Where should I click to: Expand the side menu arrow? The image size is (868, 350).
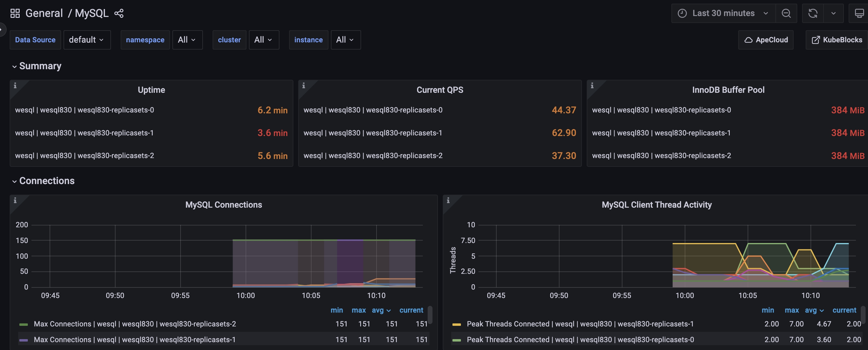pyautogui.click(x=2, y=29)
